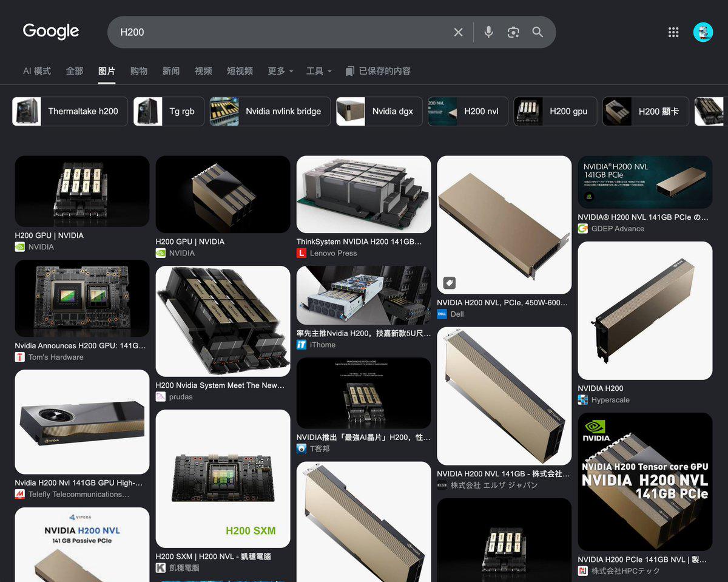The width and height of the screenshot is (728, 582).
Task: Open 'NVIDIA H200 NVL 141GB - 株式会社…' title
Action: tap(504, 473)
